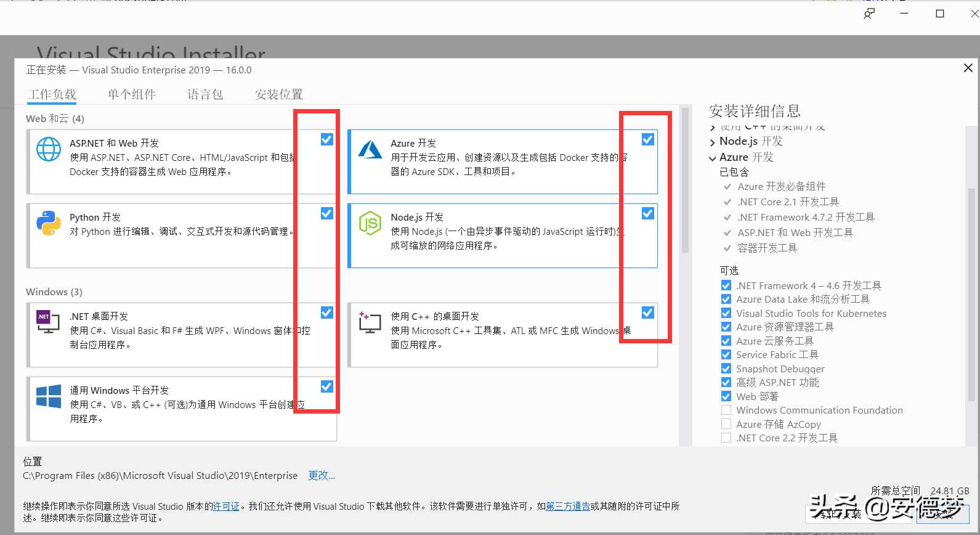
Task: Toggle Azure 云服务工具 option
Action: click(x=726, y=341)
